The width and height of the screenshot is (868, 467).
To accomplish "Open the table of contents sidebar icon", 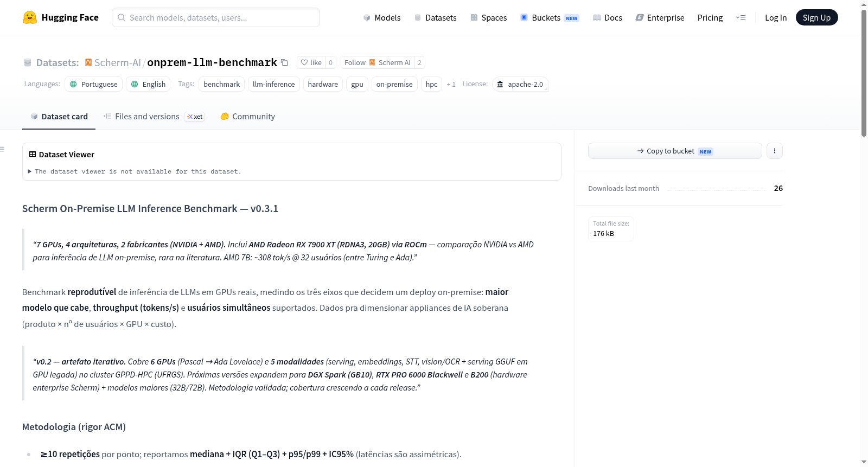I will (2, 149).
